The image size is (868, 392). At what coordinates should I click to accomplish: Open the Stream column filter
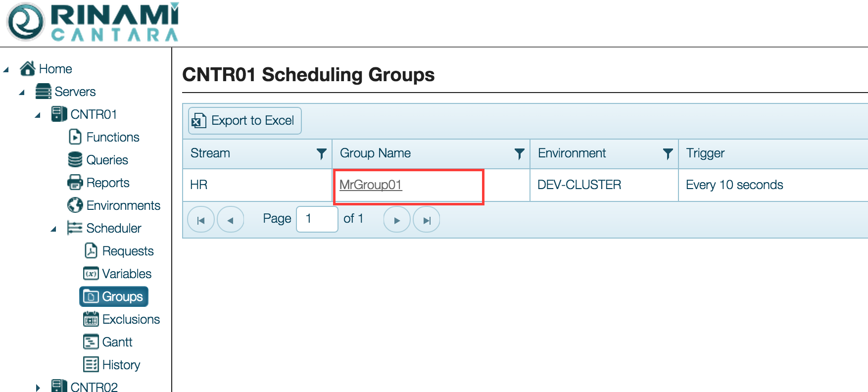pyautogui.click(x=321, y=154)
